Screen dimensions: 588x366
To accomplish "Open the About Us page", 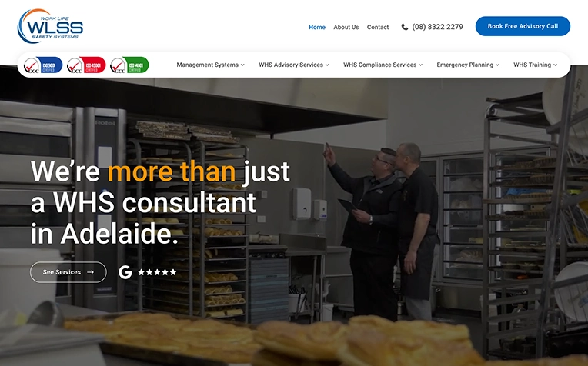I will click(346, 27).
